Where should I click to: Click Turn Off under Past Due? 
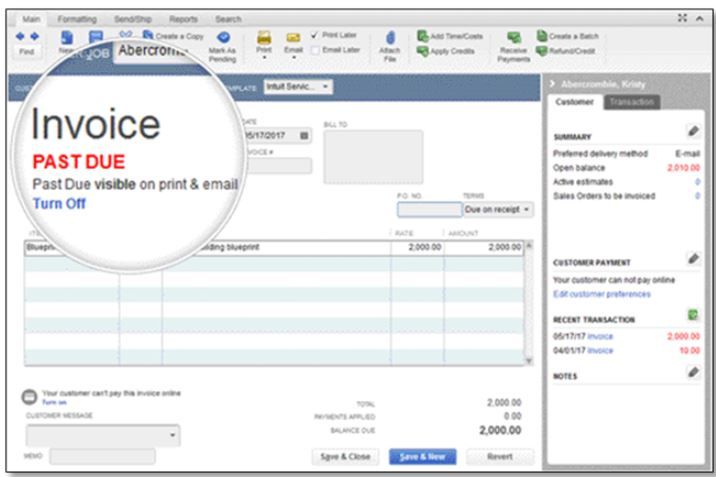click(x=59, y=204)
